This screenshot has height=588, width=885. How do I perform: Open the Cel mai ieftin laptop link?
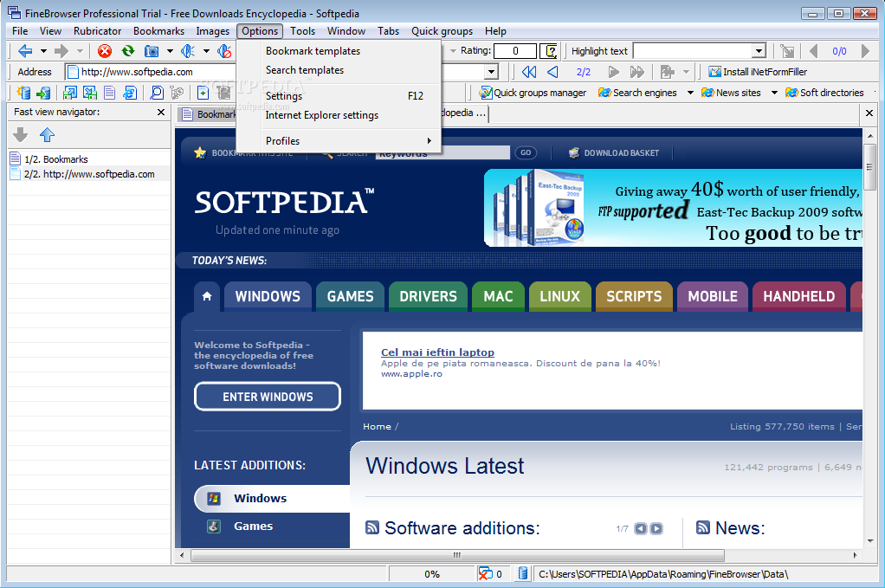tap(437, 352)
